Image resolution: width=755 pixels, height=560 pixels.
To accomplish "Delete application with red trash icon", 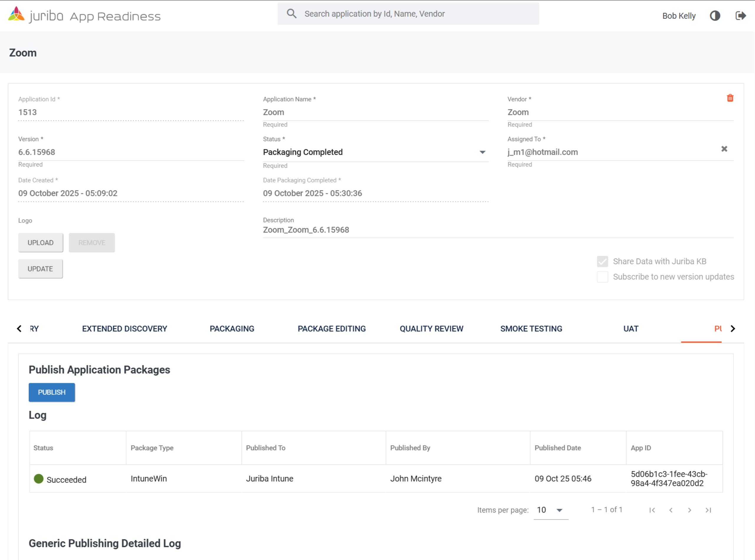I will click(x=730, y=98).
